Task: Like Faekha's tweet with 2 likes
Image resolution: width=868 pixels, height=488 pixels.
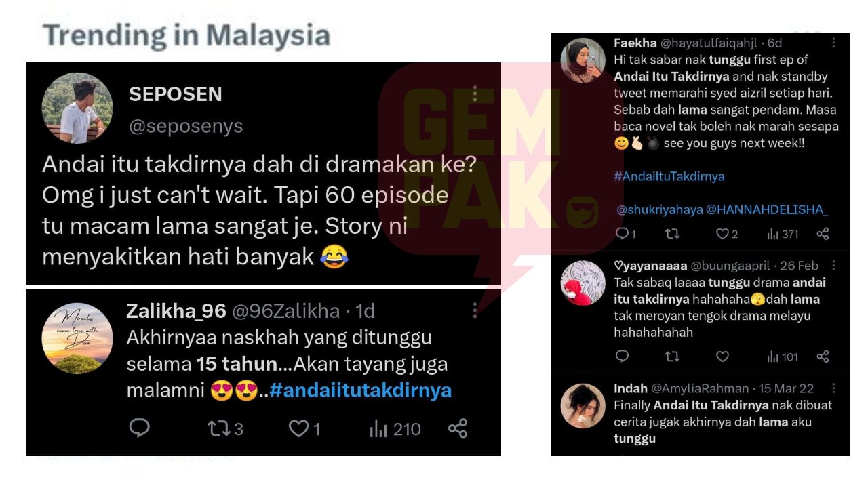Action: [x=727, y=234]
